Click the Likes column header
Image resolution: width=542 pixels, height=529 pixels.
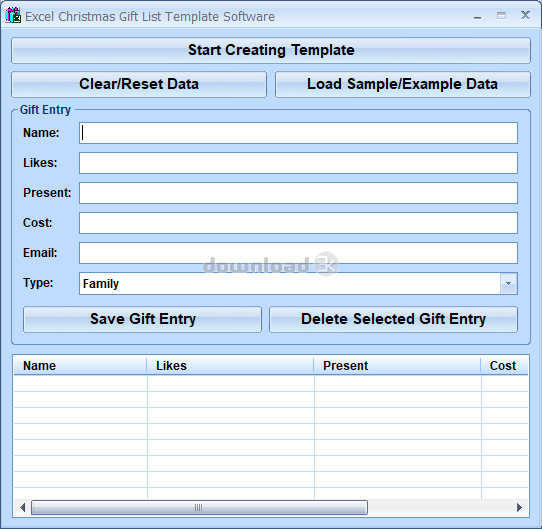pyautogui.click(x=230, y=366)
